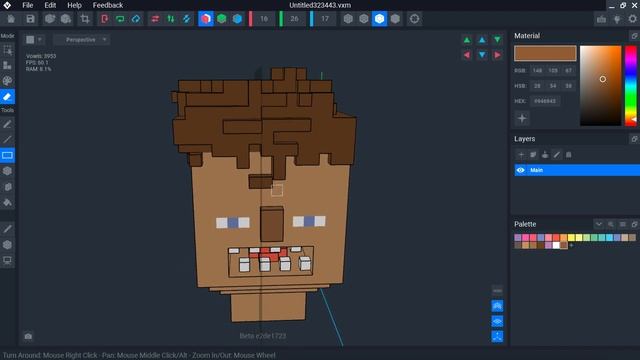Toggle the red cube symmetry button
The image size is (640, 360).
tap(206, 19)
